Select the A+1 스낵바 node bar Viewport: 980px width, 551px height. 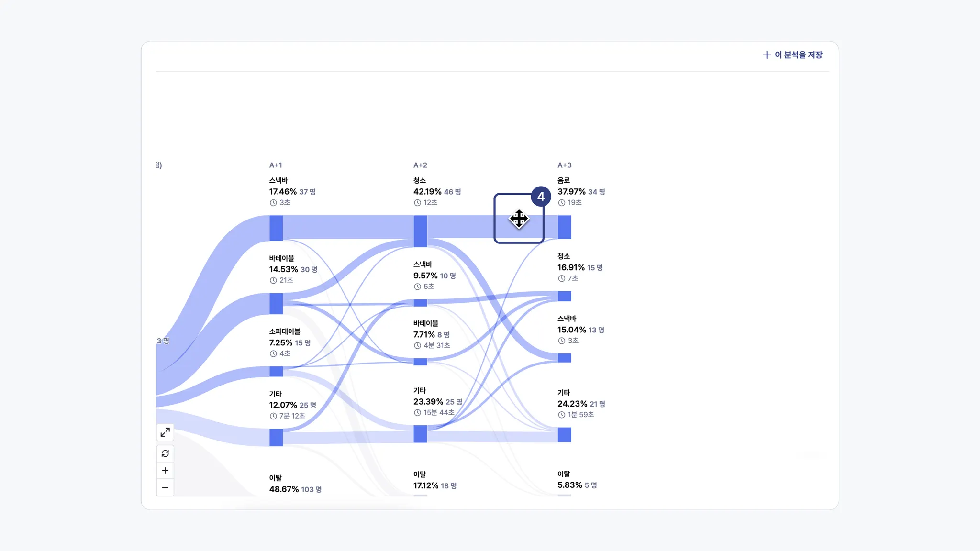point(276,228)
